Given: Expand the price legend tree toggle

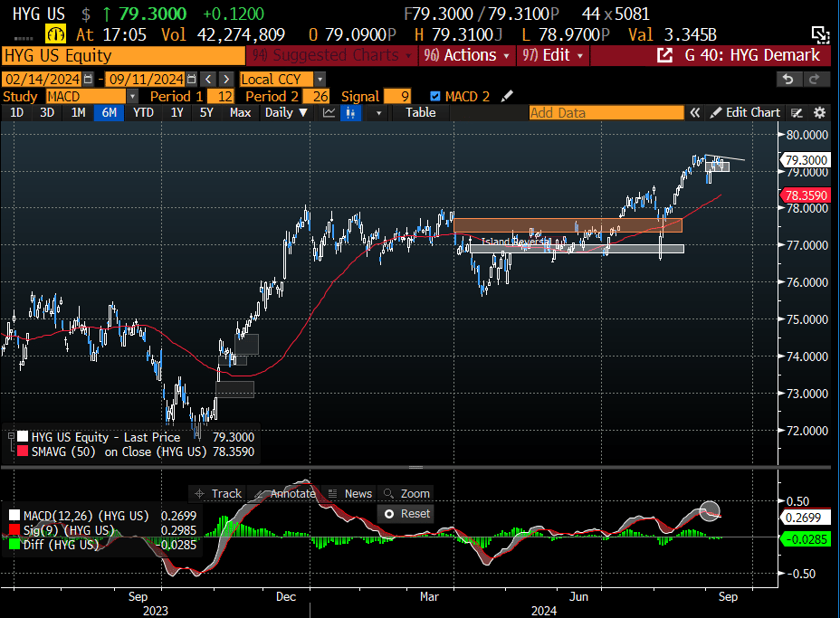Looking at the screenshot, I should (x=11, y=437).
